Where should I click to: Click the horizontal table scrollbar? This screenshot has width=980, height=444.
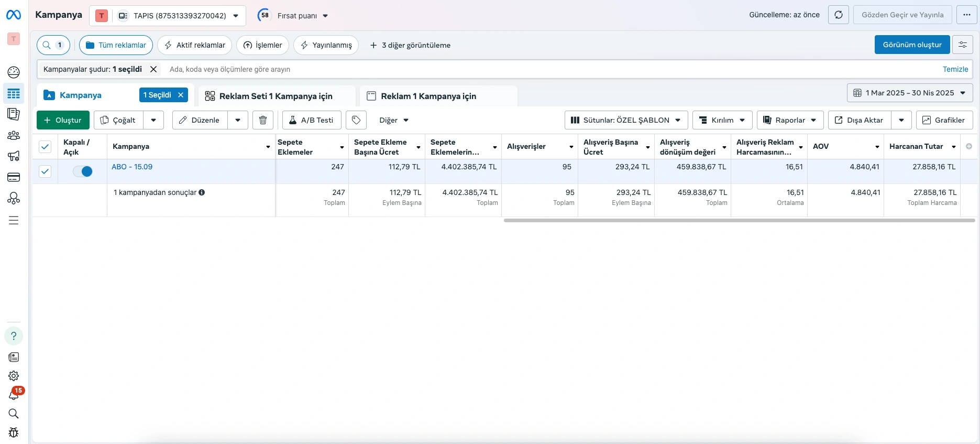click(x=739, y=221)
